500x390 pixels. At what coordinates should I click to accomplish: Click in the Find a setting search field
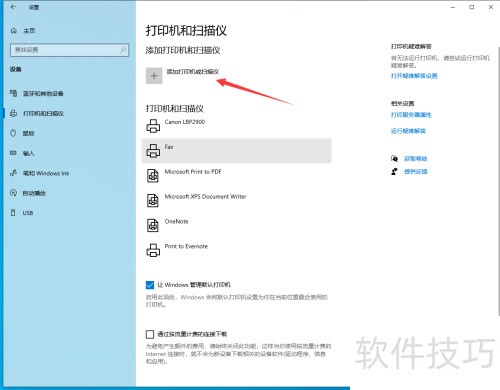pos(70,50)
